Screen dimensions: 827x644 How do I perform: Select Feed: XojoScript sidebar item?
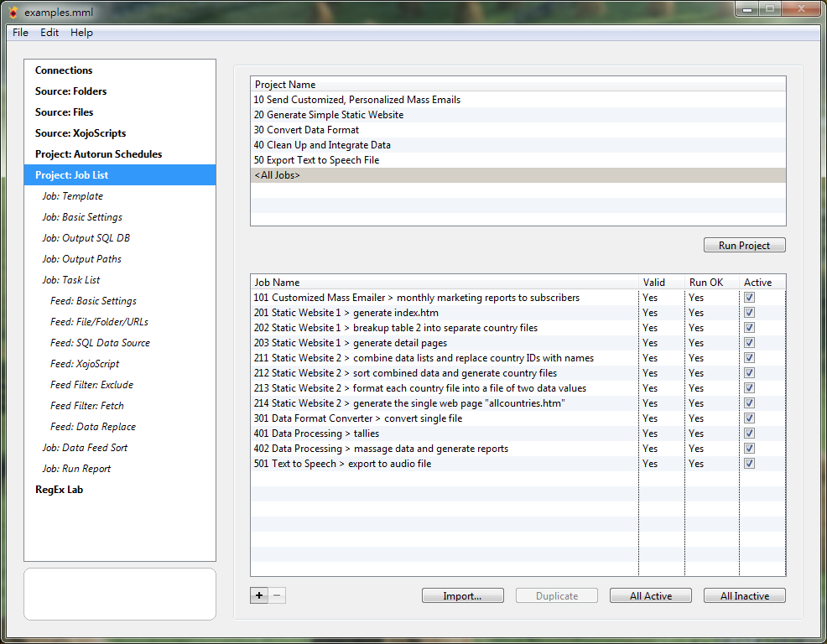tap(85, 364)
